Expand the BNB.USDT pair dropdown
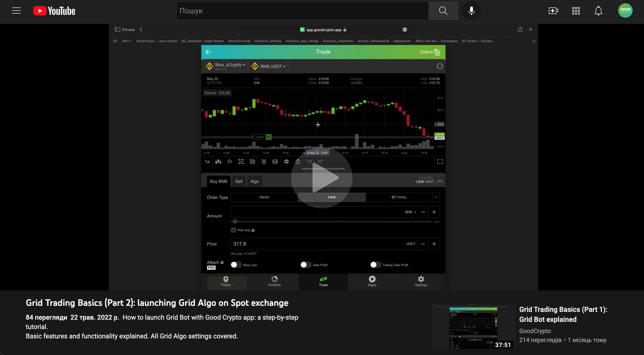This screenshot has height=355, width=644. [x=269, y=67]
